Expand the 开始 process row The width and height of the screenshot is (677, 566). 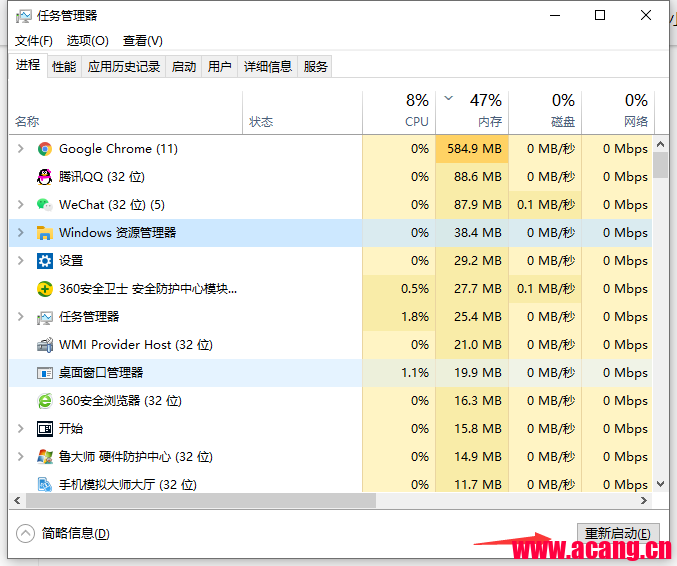20,429
